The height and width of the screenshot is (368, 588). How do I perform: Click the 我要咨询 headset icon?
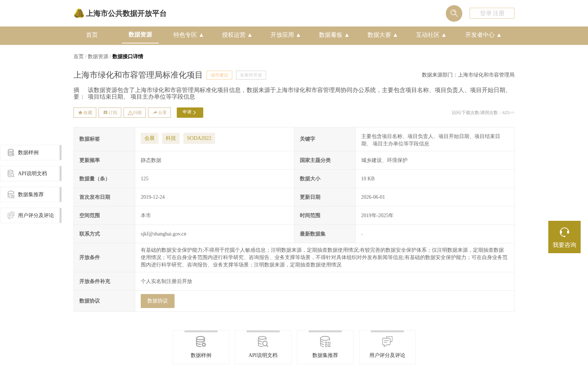564,232
